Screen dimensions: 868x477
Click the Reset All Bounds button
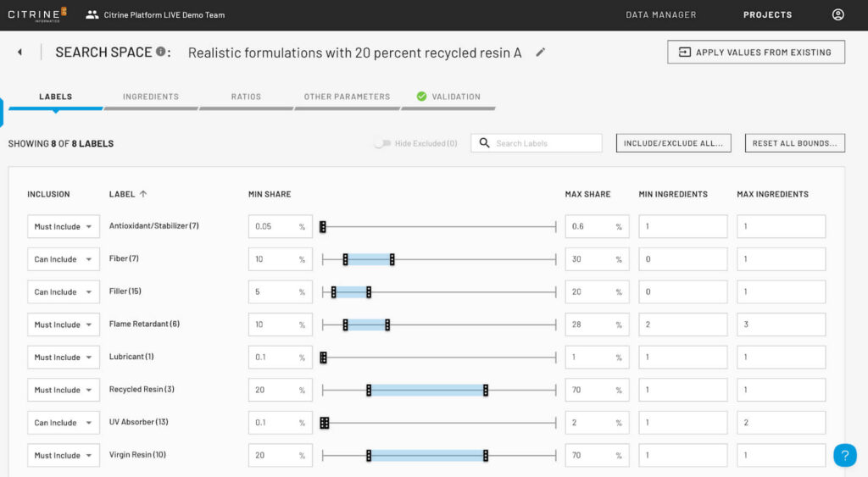point(795,143)
